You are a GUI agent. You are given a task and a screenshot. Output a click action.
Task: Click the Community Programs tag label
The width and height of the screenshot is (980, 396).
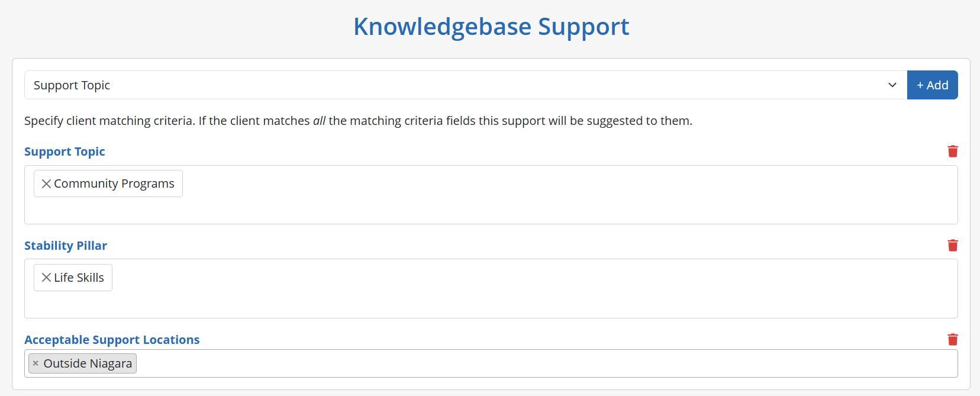coord(114,183)
